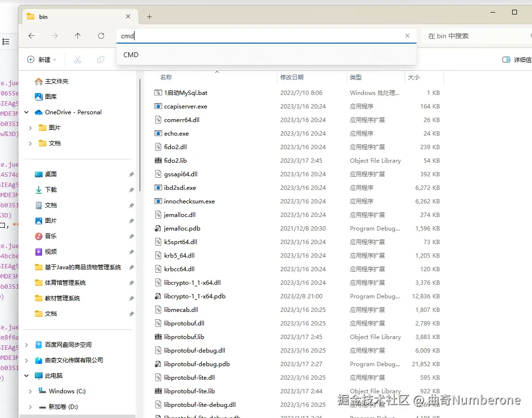
Task: Open 主文件夹 in navigation pane
Action: point(52,81)
